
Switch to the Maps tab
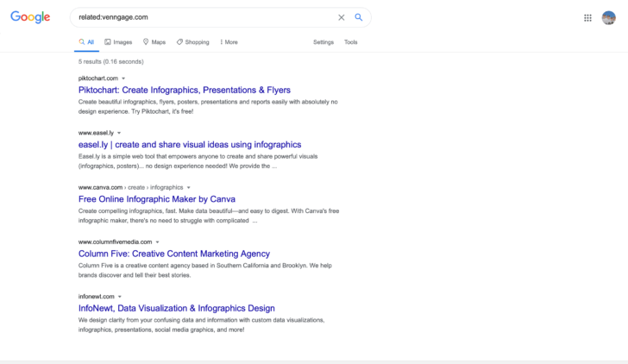pyautogui.click(x=154, y=42)
